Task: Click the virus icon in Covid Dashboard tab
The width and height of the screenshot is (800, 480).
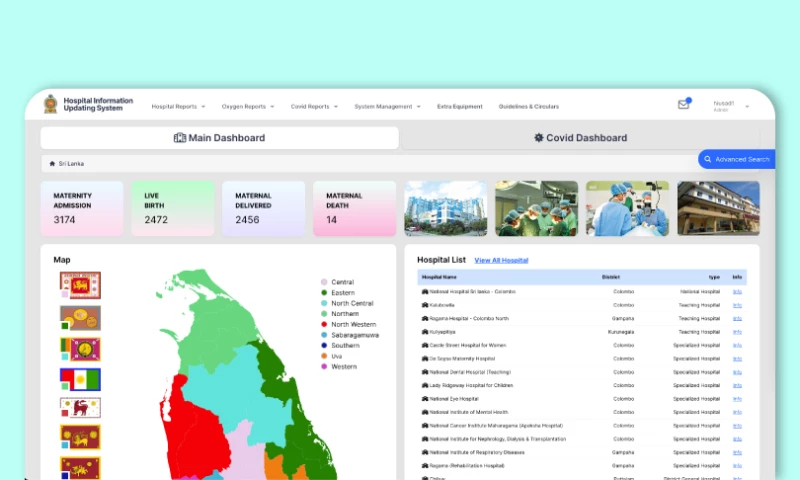Action: click(538, 138)
